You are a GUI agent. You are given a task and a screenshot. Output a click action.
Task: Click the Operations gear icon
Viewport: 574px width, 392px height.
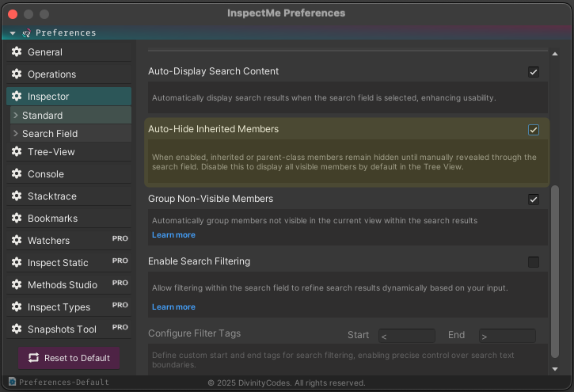(x=16, y=74)
